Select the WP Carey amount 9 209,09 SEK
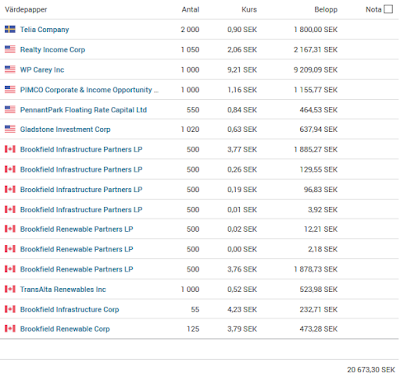The image size is (400, 377). point(316,70)
